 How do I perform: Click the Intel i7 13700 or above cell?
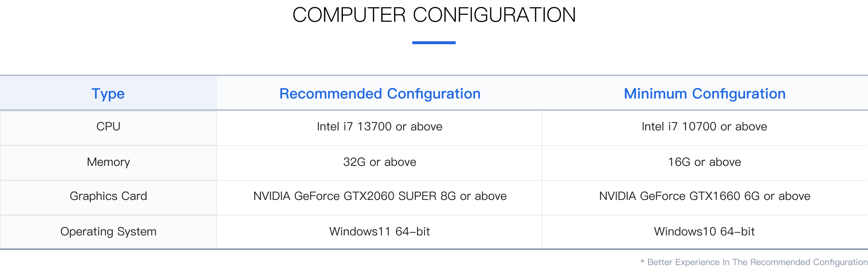[379, 126]
